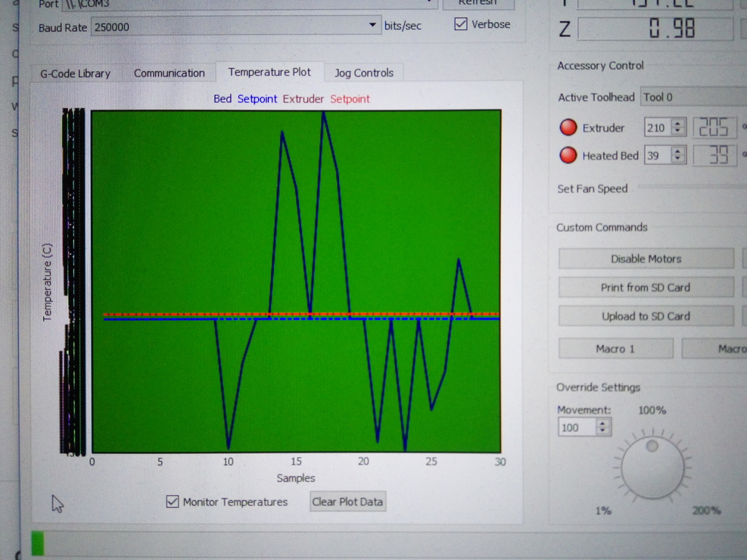Toggle the Extruder heater red indicator
The width and height of the screenshot is (747, 560).
[x=568, y=128]
